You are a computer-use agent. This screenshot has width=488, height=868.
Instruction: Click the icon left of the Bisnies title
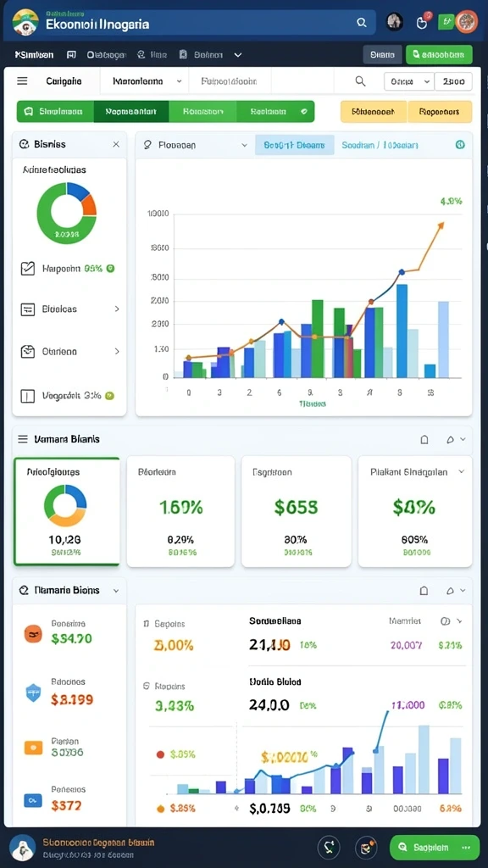point(24,144)
